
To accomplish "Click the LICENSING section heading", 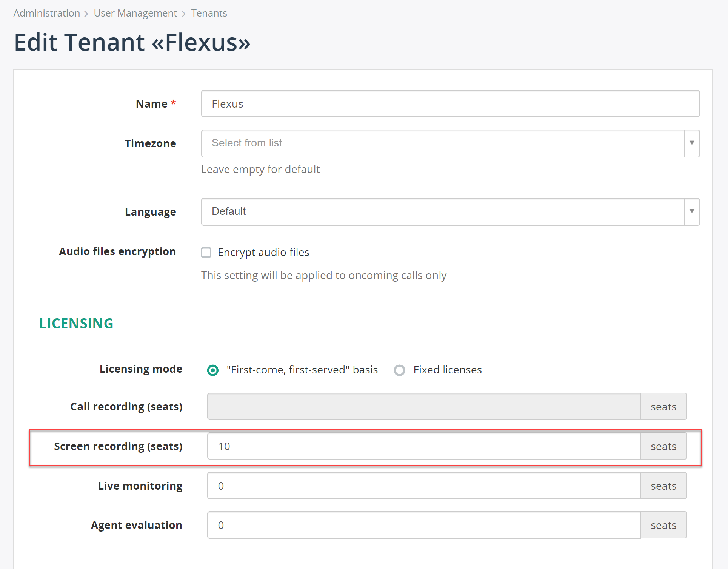I will pos(76,323).
